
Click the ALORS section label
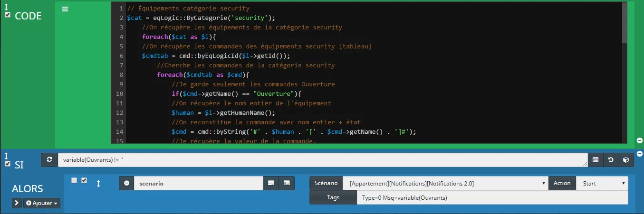click(x=27, y=188)
